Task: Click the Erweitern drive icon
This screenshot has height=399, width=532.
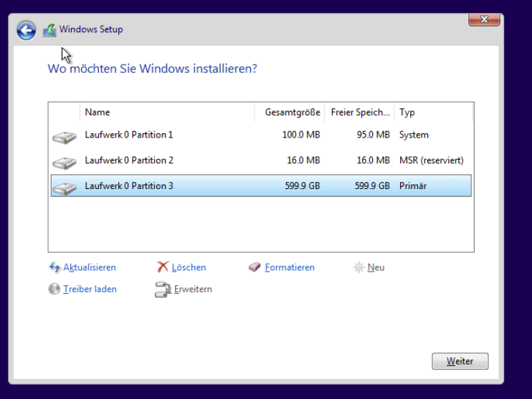Action: (x=163, y=289)
